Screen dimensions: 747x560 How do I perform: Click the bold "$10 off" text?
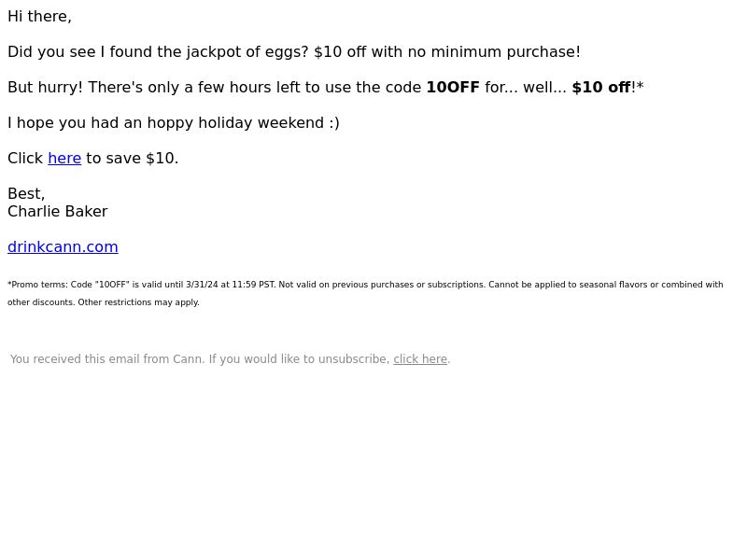point(601,87)
